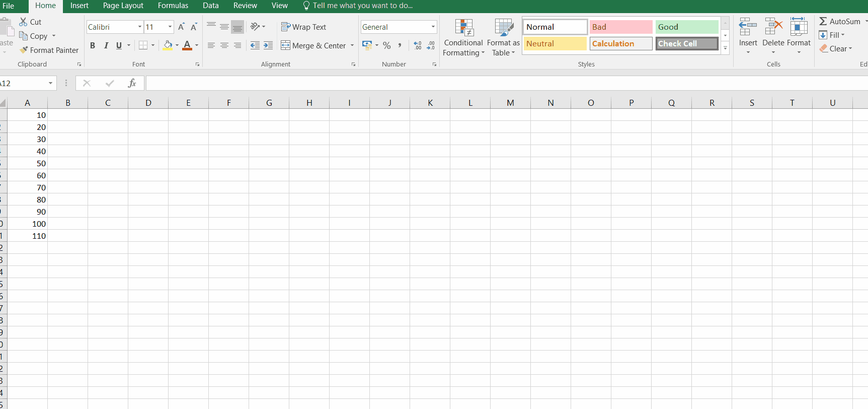Click the accounting number format icon

point(367,45)
